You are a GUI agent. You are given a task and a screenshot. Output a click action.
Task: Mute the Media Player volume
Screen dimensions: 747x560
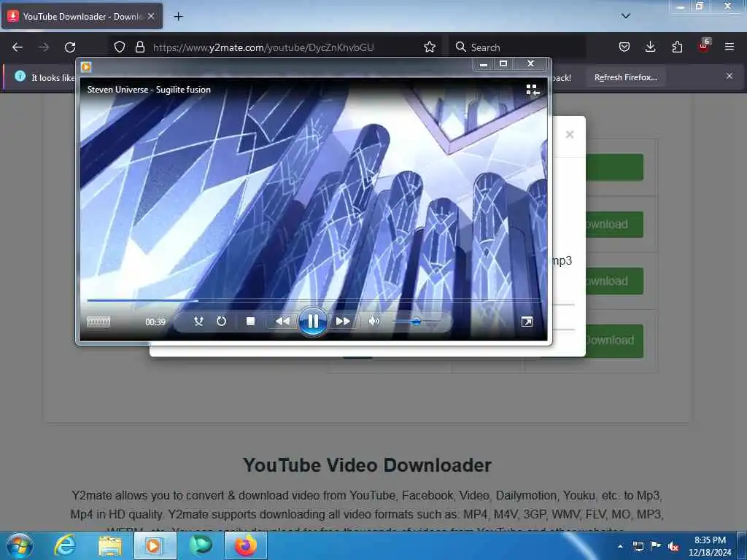click(x=374, y=322)
